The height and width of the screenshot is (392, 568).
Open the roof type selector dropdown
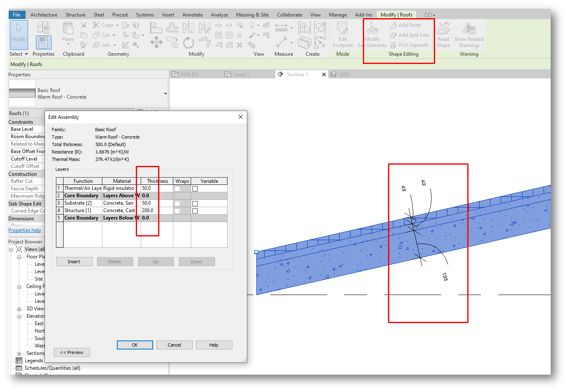click(x=166, y=94)
